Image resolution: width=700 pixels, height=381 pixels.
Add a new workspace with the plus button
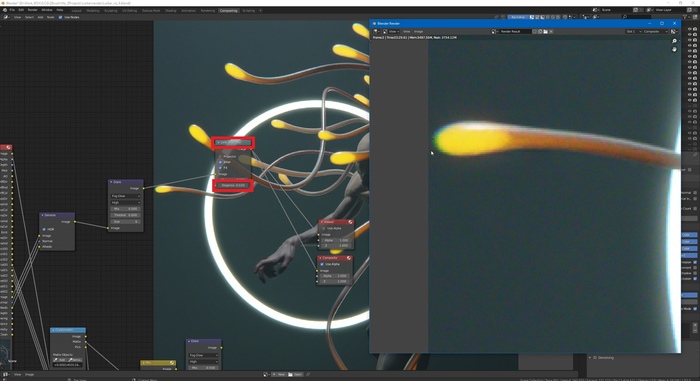pyautogui.click(x=260, y=10)
